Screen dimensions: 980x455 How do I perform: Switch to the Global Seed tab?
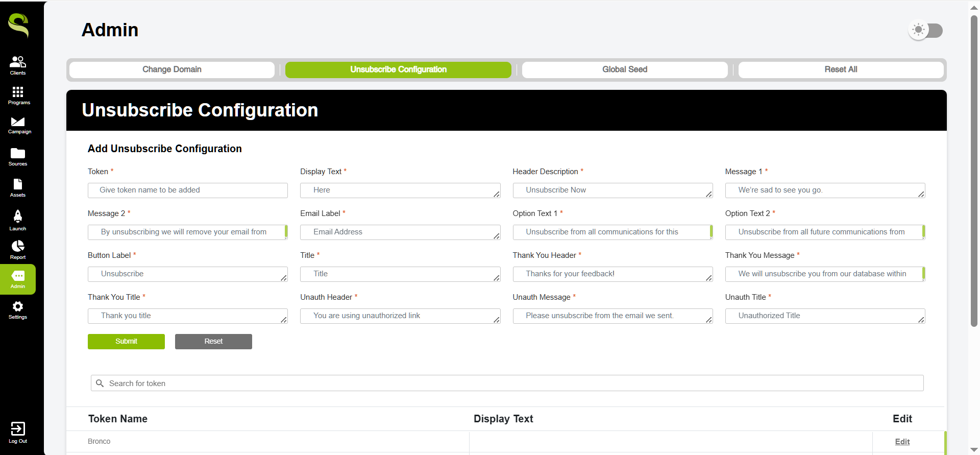[x=624, y=69]
